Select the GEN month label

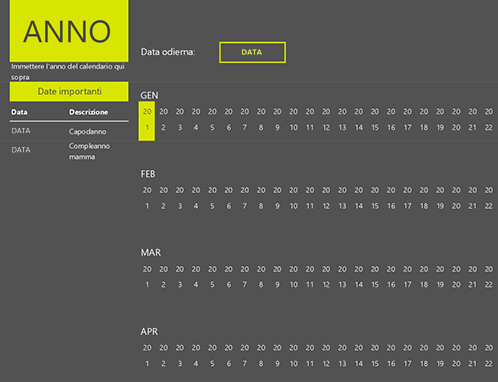tap(149, 95)
